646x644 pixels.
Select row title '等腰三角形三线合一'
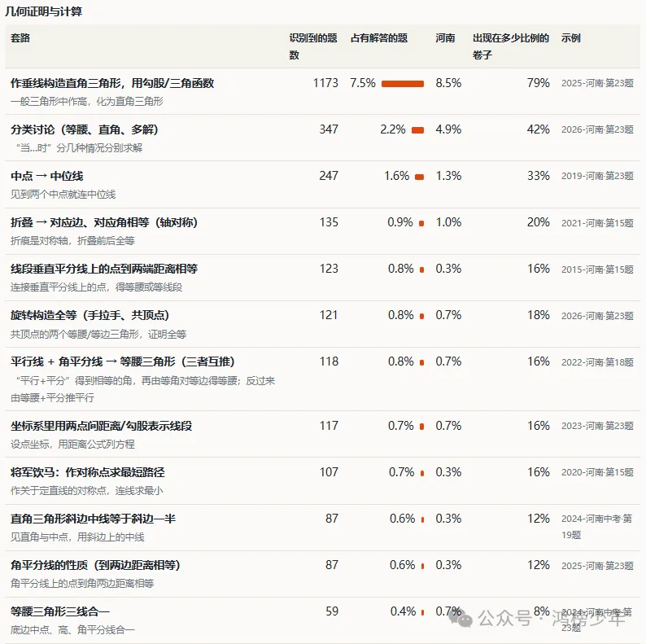coord(60,611)
